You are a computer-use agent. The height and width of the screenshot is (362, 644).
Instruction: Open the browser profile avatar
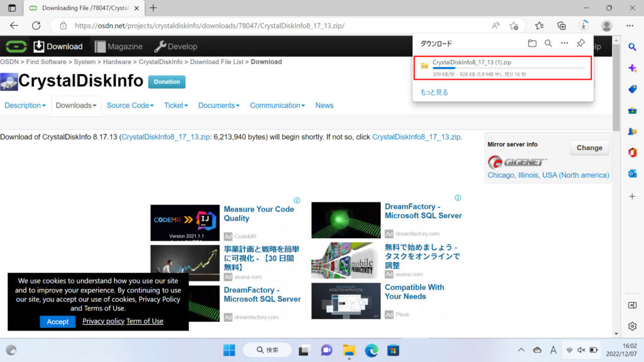click(x=607, y=25)
